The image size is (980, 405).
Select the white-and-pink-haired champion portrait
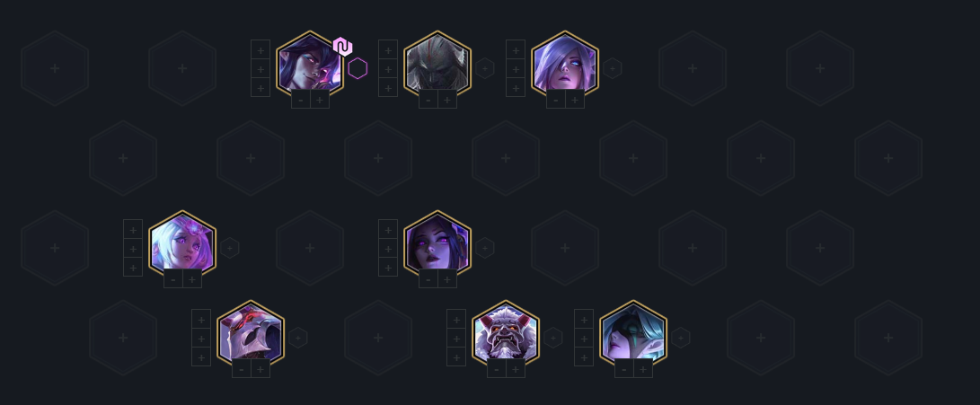click(x=182, y=242)
